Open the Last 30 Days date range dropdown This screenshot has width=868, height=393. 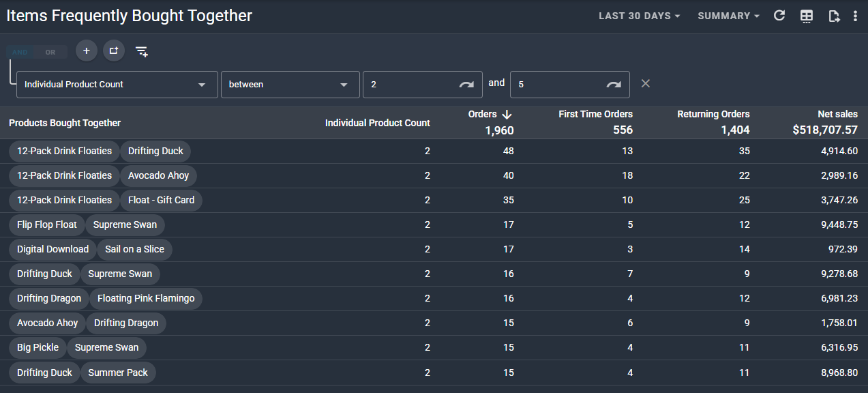639,16
